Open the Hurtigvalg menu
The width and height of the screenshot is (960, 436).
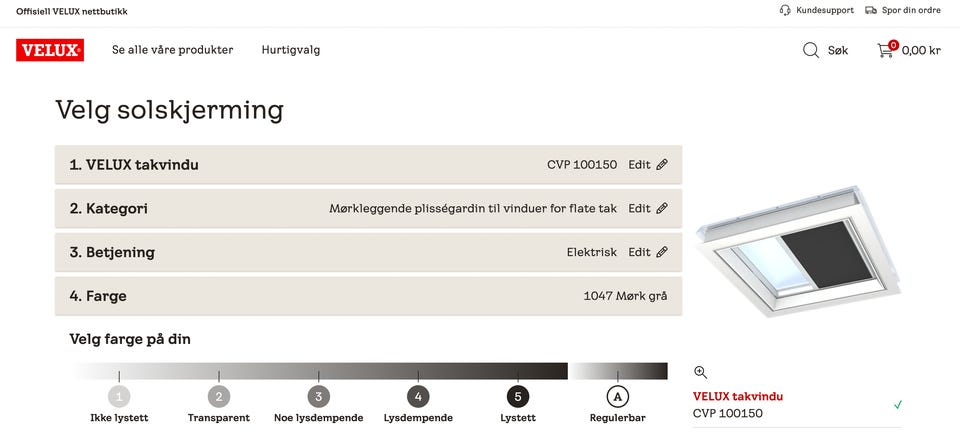click(291, 50)
